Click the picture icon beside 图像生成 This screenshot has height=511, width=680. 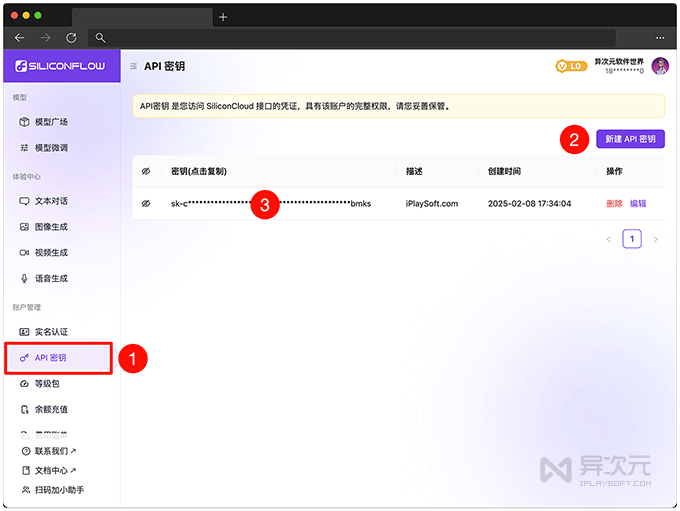(x=24, y=227)
